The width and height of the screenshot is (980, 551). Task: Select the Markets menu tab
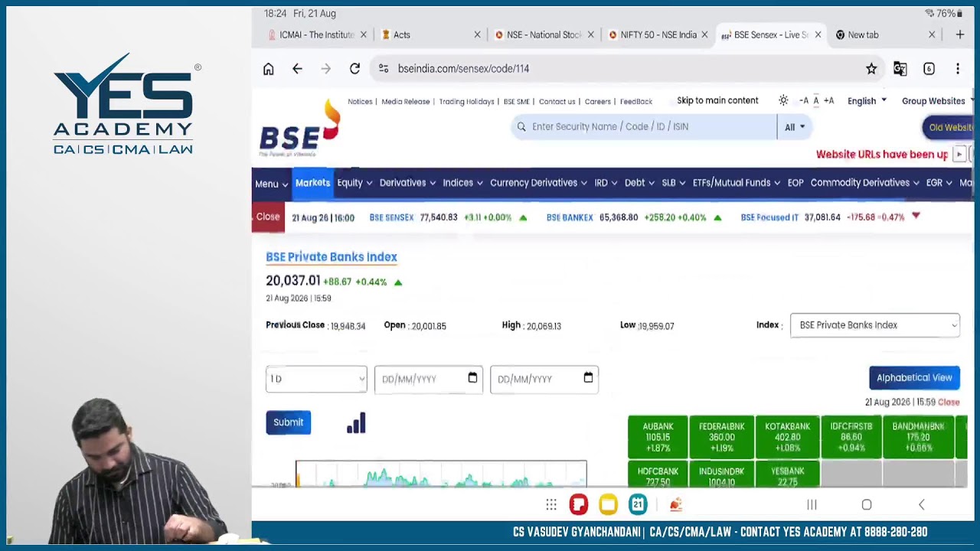(x=312, y=183)
